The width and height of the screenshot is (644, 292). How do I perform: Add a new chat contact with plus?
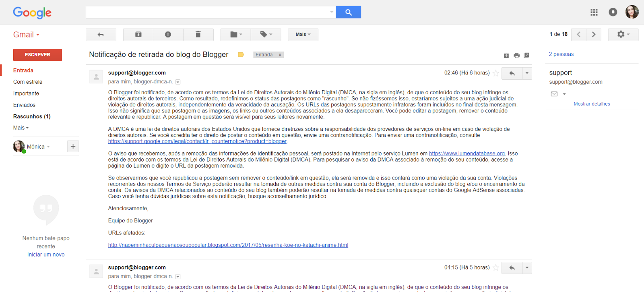point(73,147)
